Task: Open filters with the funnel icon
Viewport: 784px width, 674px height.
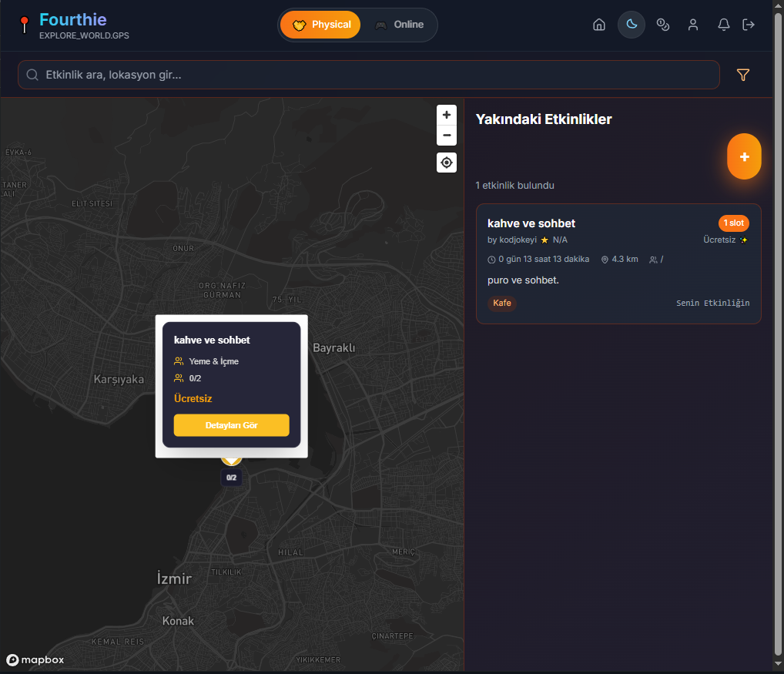Action: point(742,75)
